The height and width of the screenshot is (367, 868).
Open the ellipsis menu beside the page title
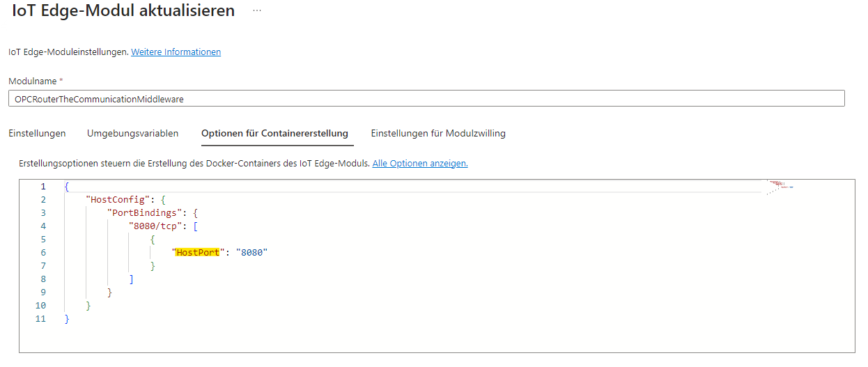pos(257,10)
